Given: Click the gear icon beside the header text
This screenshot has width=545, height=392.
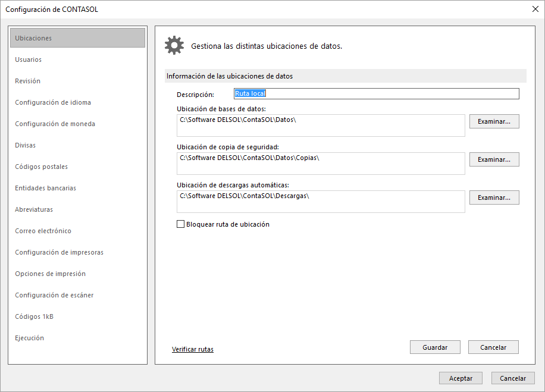Looking at the screenshot, I should [x=174, y=46].
